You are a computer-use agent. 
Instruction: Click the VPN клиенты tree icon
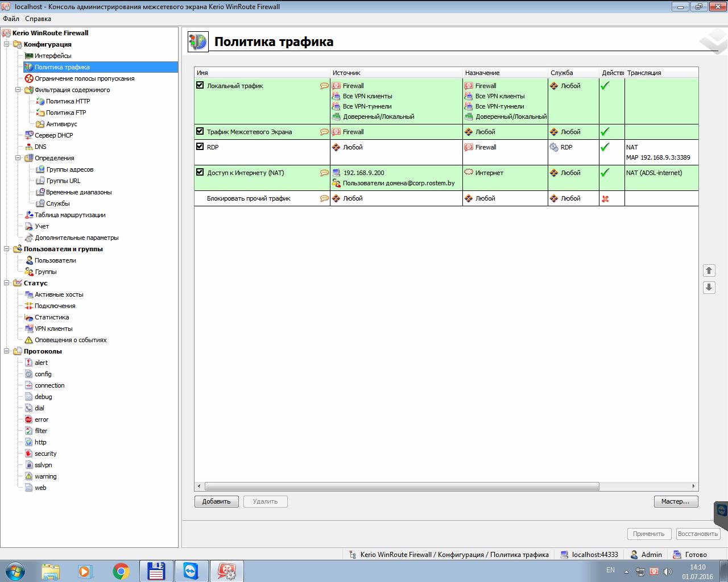pyautogui.click(x=29, y=329)
